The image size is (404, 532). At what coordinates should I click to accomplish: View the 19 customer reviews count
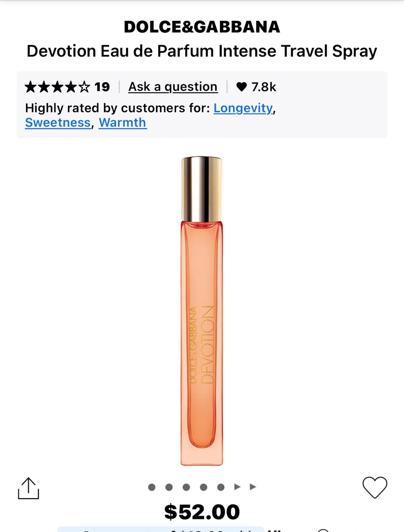(x=102, y=87)
